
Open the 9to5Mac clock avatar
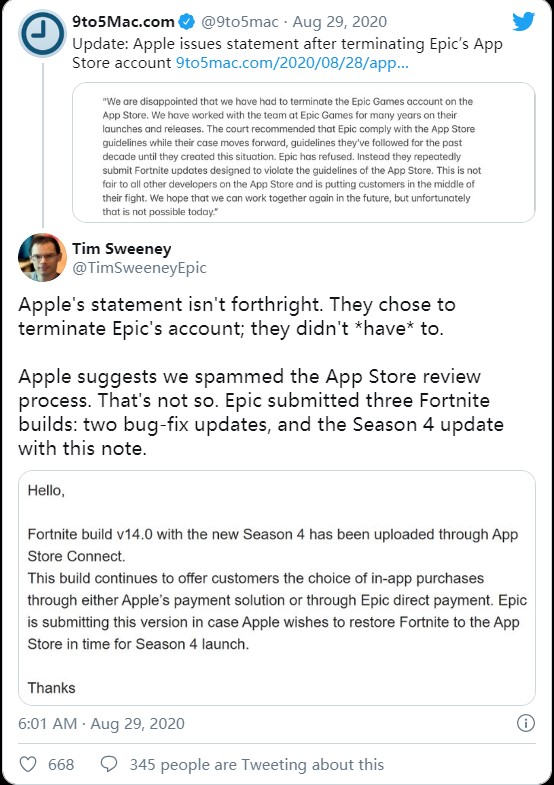click(x=43, y=34)
